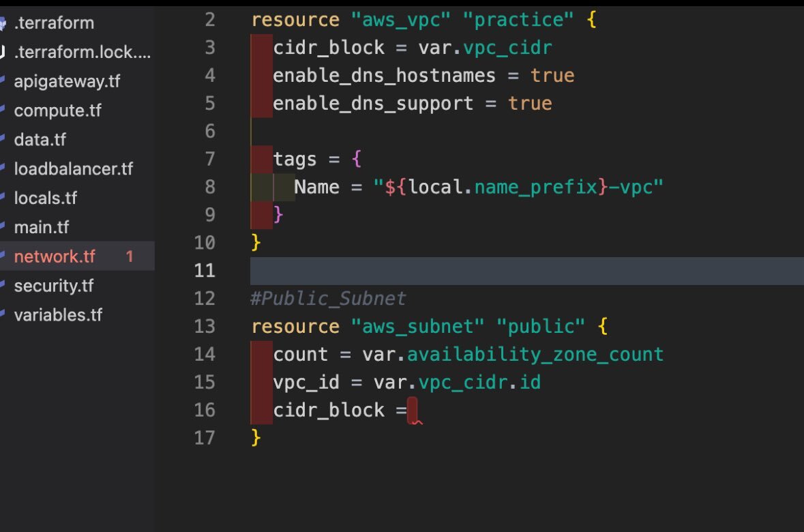Click "aws_subnet" resource type
804x532 pixels.
point(417,327)
